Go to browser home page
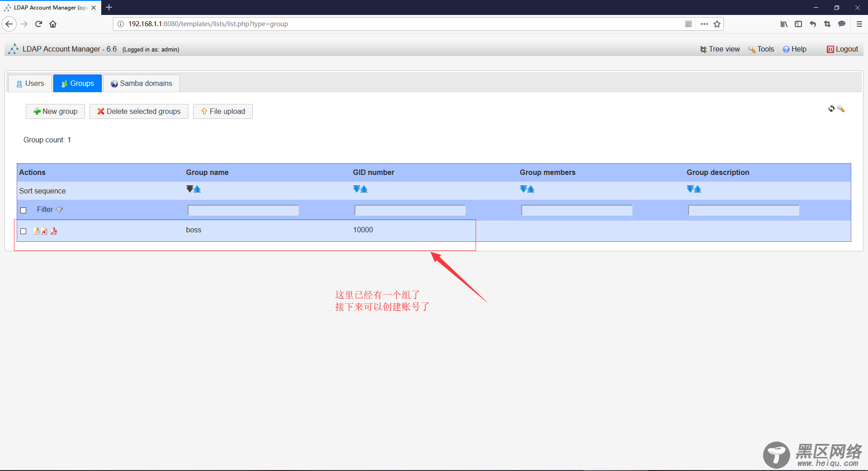The height and width of the screenshot is (471, 868). (x=53, y=24)
